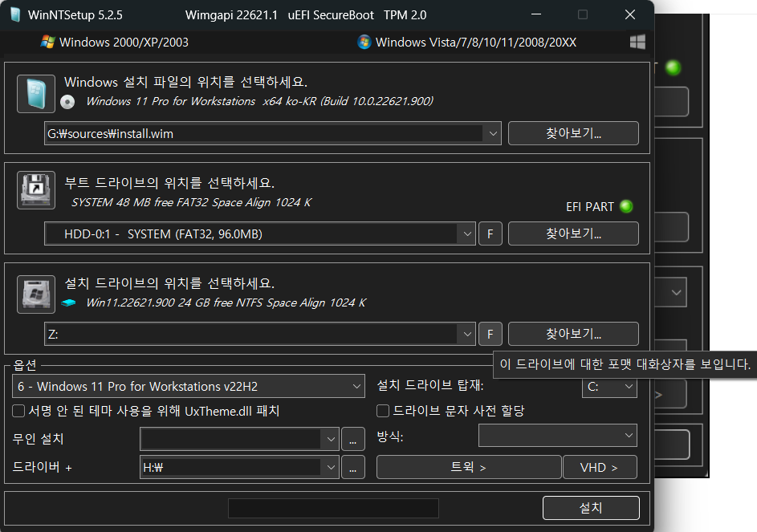This screenshot has height=532, width=757.
Task: Click 찾아보기 for the install drive
Action: tap(573, 334)
